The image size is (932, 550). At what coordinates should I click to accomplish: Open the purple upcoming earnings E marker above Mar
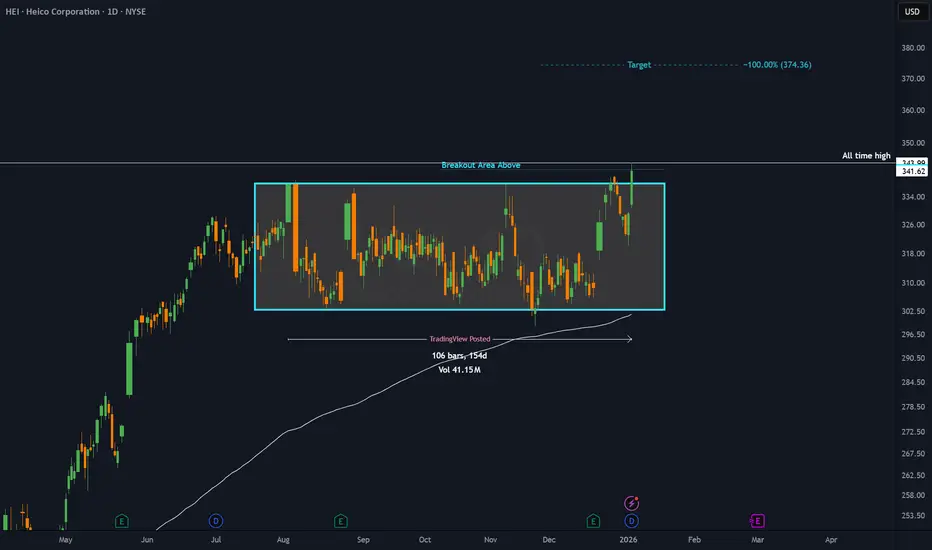757,521
